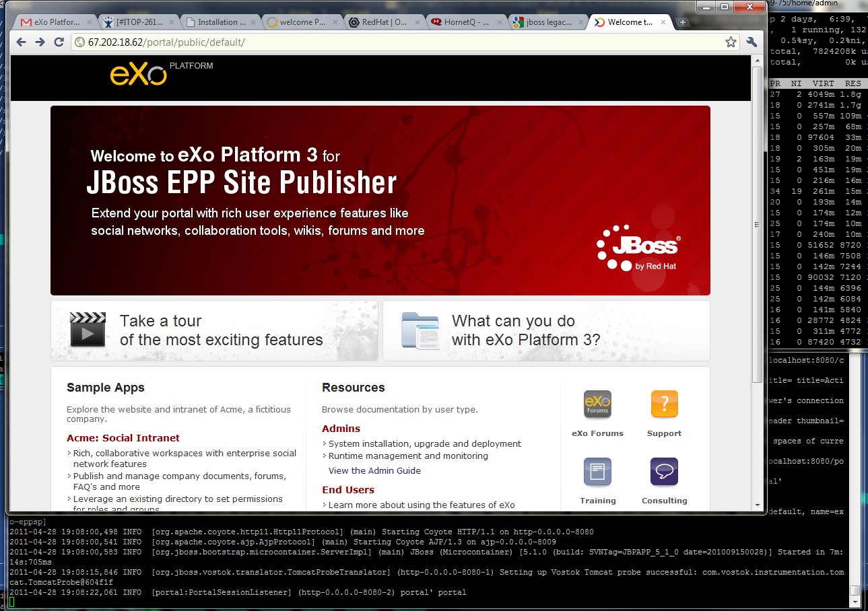
Task: Click the Take a tour clapperboard icon
Action: point(88,330)
